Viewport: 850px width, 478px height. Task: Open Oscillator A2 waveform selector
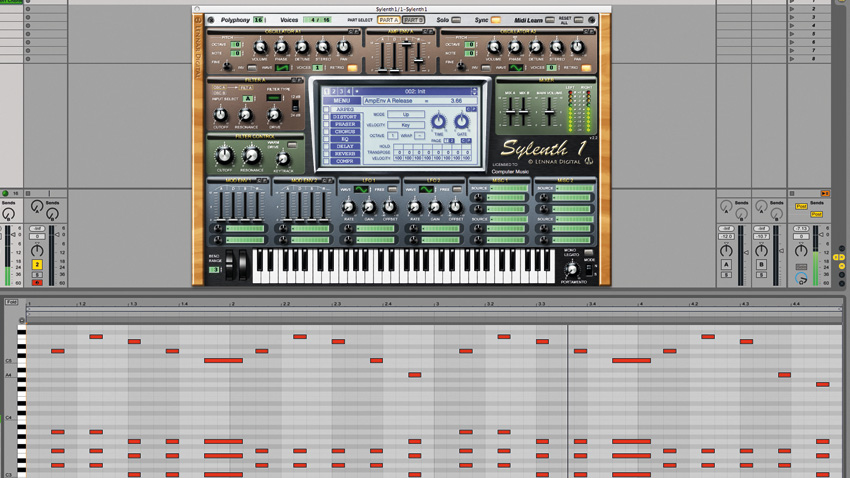(516, 68)
